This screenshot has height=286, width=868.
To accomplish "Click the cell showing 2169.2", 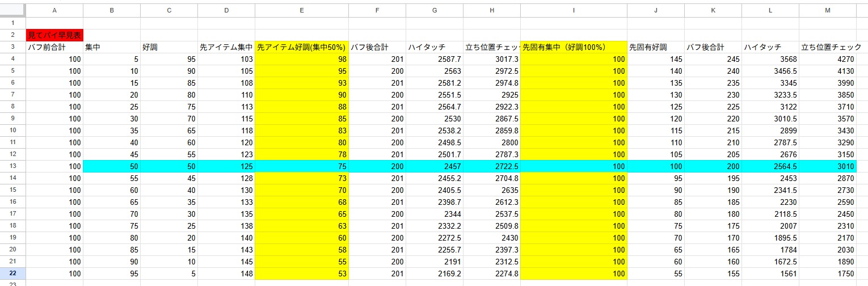I will click(435, 274).
